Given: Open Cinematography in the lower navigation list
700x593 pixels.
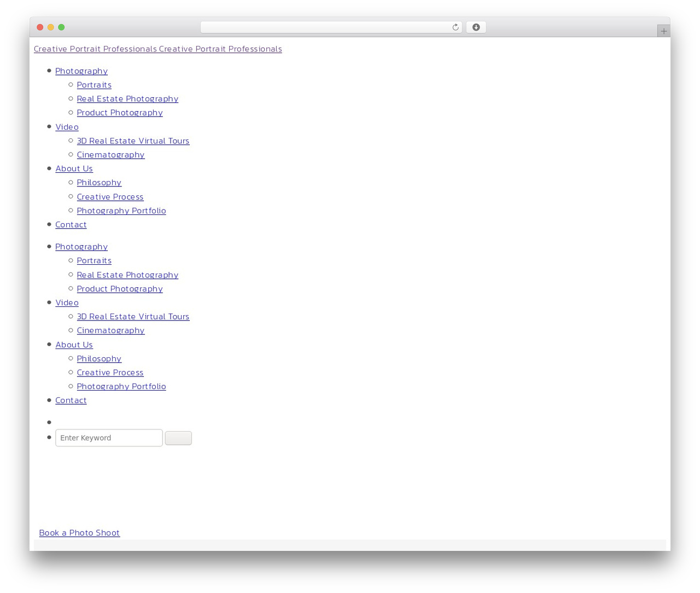Looking at the screenshot, I should pyautogui.click(x=110, y=330).
